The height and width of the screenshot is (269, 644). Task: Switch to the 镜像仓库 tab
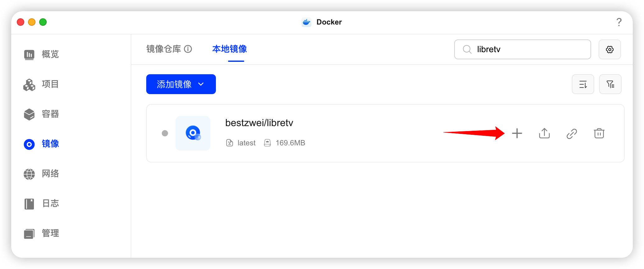pyautogui.click(x=164, y=49)
